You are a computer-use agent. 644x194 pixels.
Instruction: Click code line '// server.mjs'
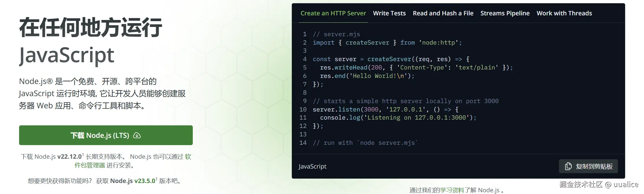tap(336, 34)
